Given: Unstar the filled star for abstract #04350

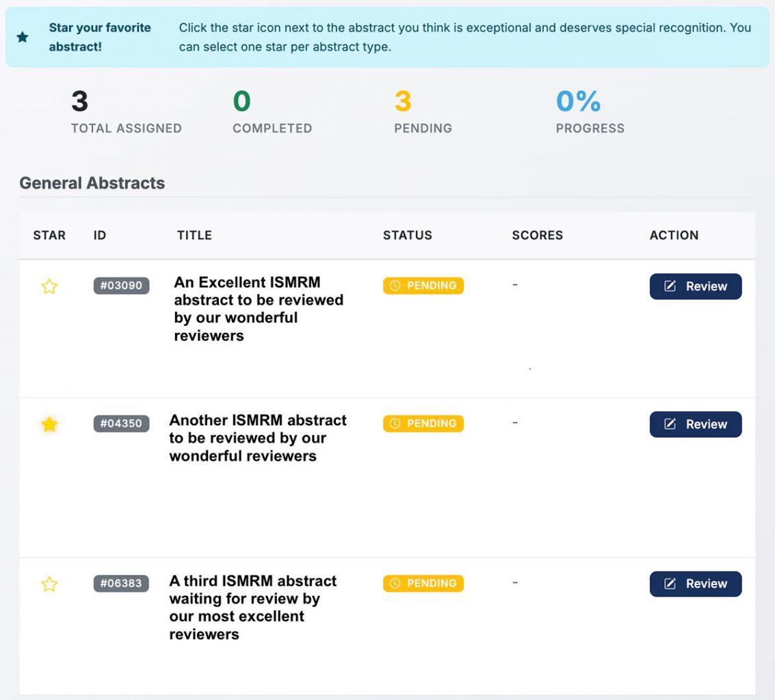Looking at the screenshot, I should (x=49, y=425).
